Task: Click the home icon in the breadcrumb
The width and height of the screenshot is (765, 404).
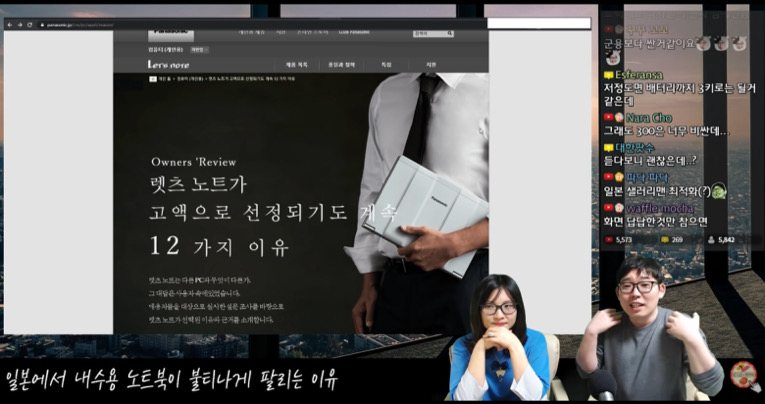Action: coord(153,78)
